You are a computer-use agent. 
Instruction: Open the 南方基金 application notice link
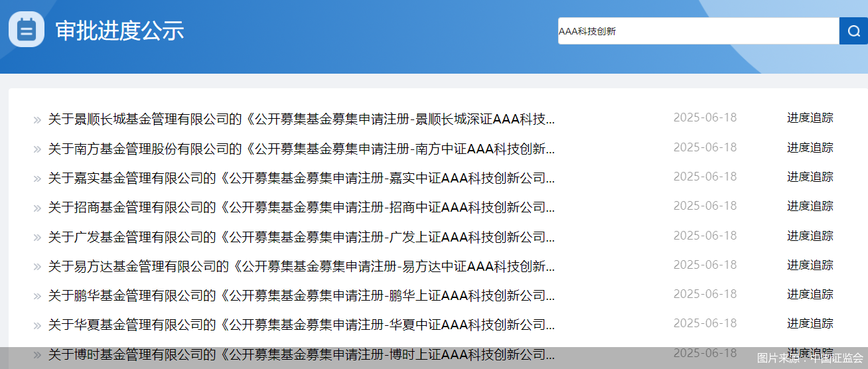[x=301, y=149]
